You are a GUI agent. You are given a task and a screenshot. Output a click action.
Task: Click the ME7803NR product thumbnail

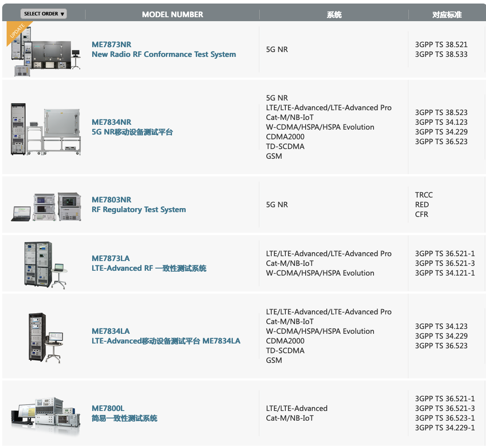pyautogui.click(x=46, y=206)
